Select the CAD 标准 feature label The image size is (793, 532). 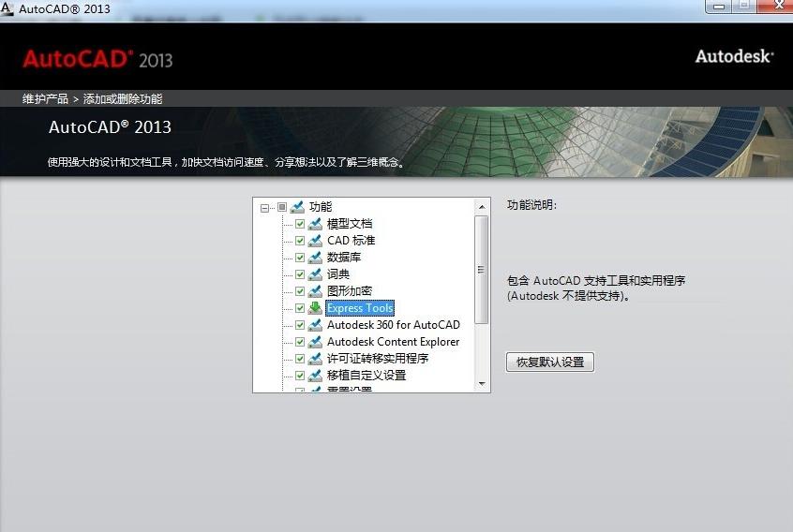tap(351, 241)
